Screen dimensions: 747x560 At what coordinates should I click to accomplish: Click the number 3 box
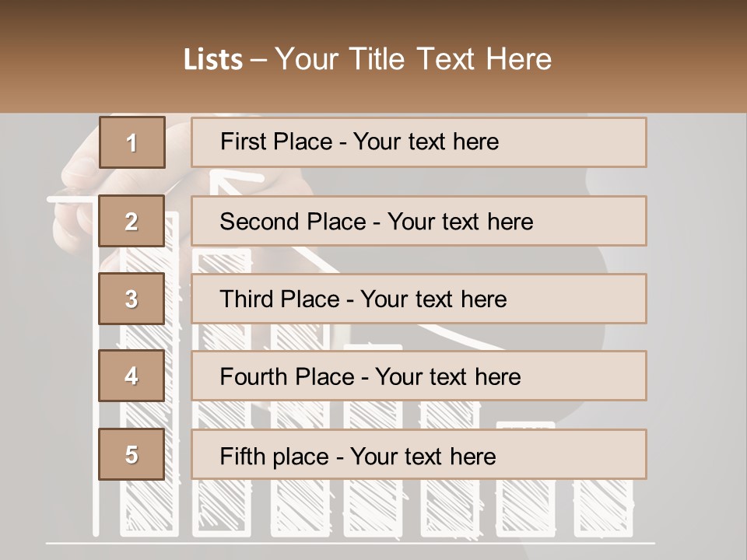tap(132, 299)
